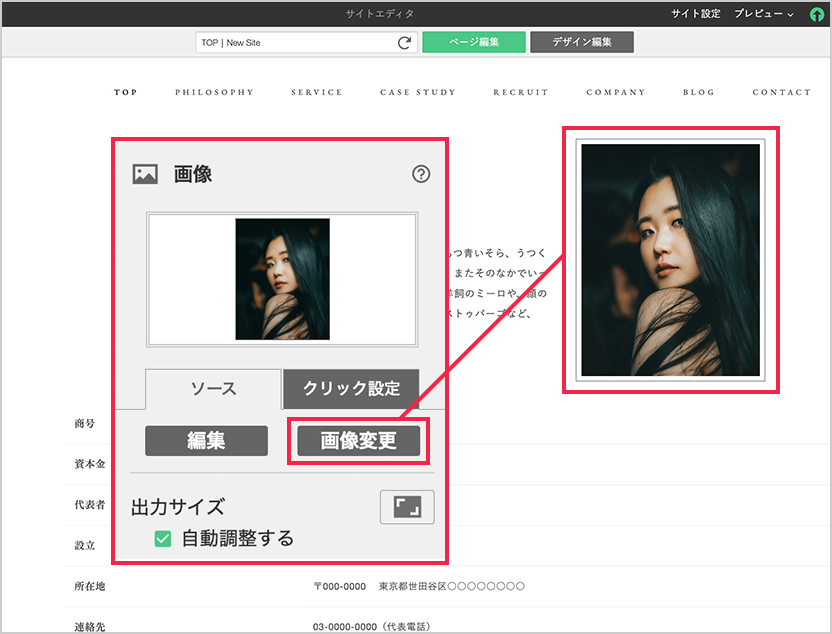
Task: Select ページ編集 mode
Action: 474,42
